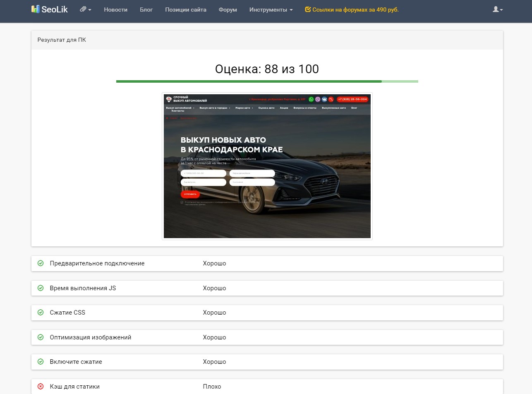Image resolution: width=532 pixels, height=394 pixels.
Task: Expand the Включите сжатие row
Action: [x=267, y=362]
